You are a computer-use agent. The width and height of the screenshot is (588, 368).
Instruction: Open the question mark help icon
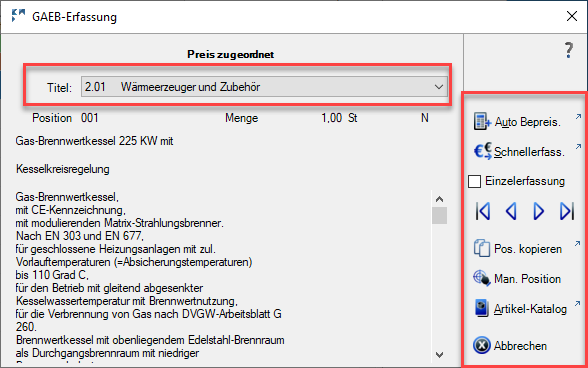(569, 50)
